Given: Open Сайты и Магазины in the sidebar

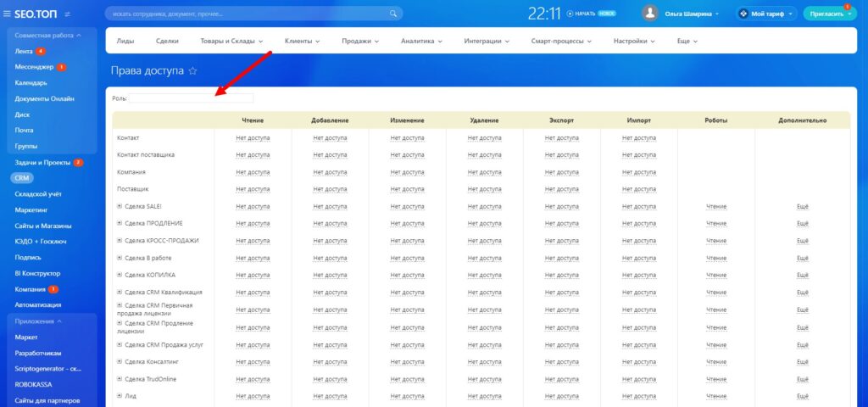Looking at the screenshot, I should pos(43,226).
